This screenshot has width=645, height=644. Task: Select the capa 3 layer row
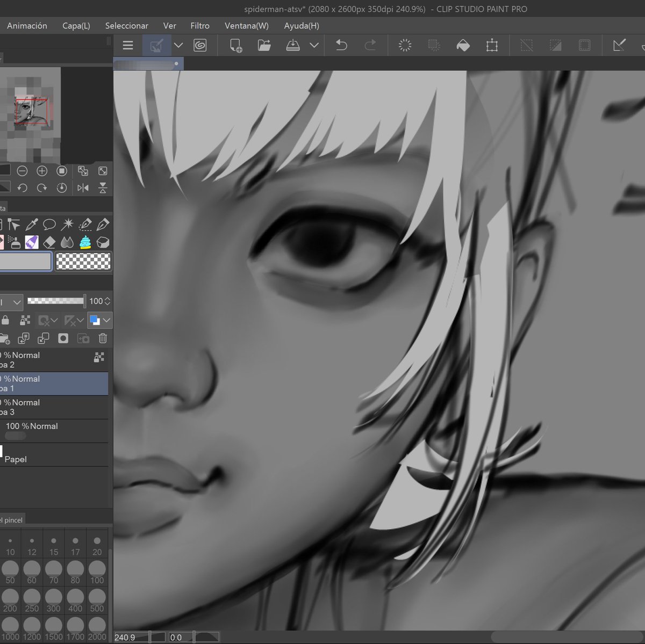(x=54, y=407)
